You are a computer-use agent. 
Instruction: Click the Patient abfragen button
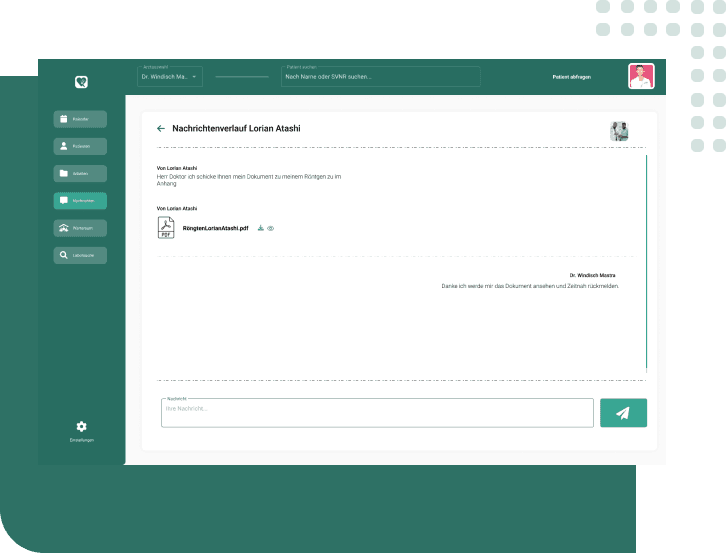[x=571, y=76]
